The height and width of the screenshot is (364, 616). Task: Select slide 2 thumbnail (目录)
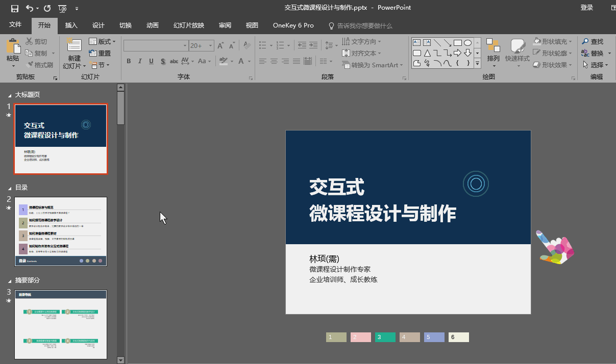61,231
